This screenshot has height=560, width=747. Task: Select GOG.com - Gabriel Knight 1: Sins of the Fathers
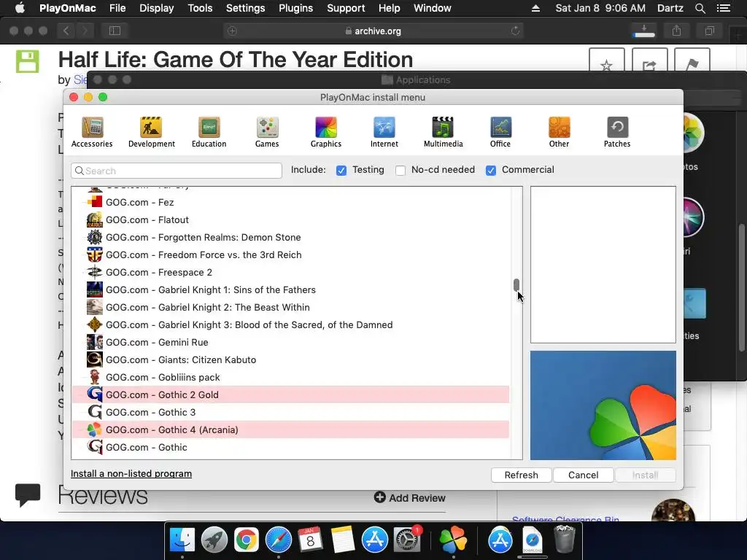click(x=290, y=289)
